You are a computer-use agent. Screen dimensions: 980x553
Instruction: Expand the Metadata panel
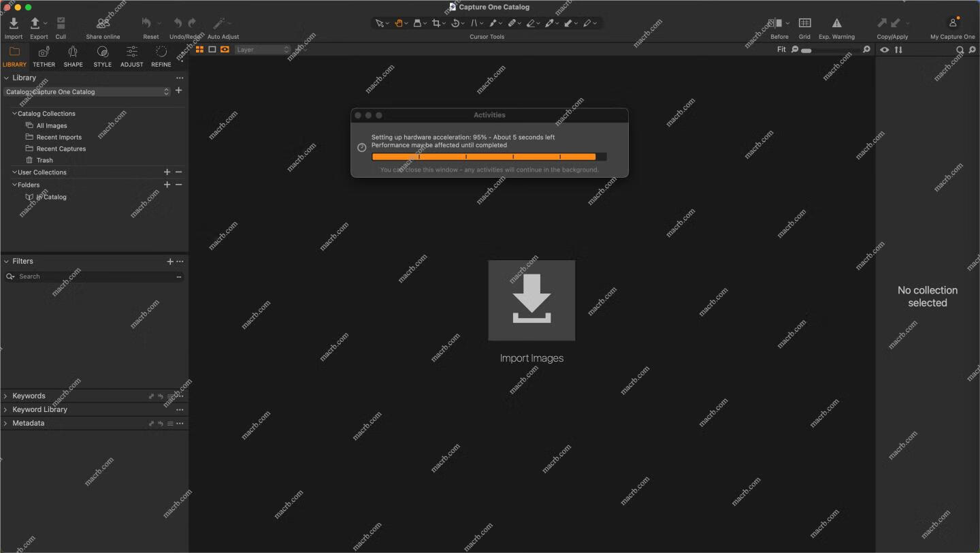pos(6,423)
